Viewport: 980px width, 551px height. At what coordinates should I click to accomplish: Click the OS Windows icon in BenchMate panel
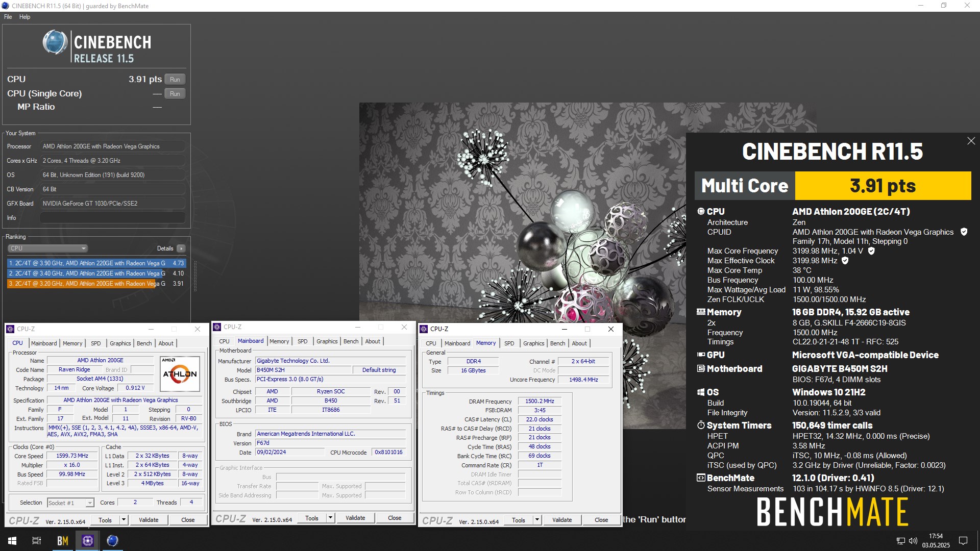(x=701, y=392)
